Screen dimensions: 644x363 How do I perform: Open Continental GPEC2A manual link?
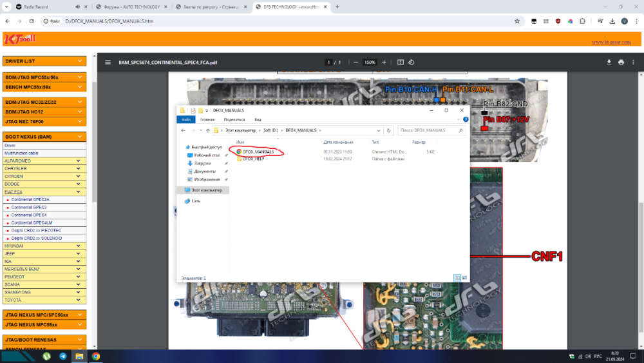[x=30, y=199]
